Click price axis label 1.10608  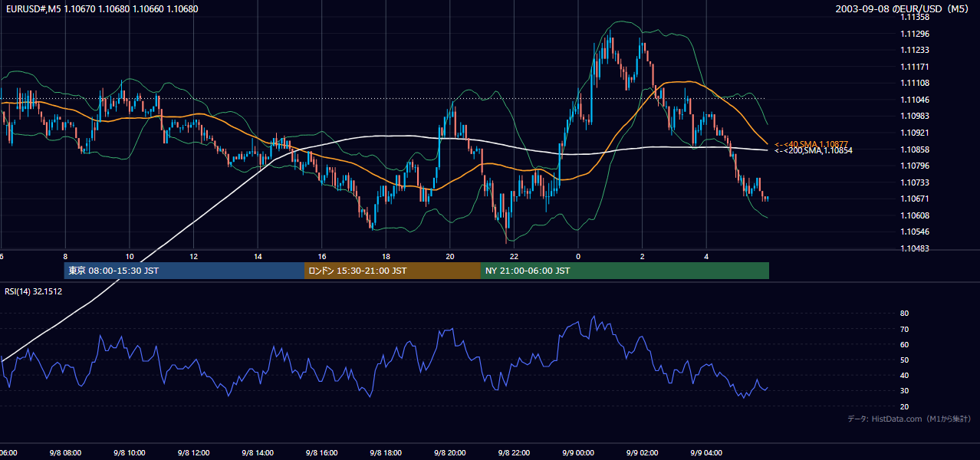pos(916,215)
